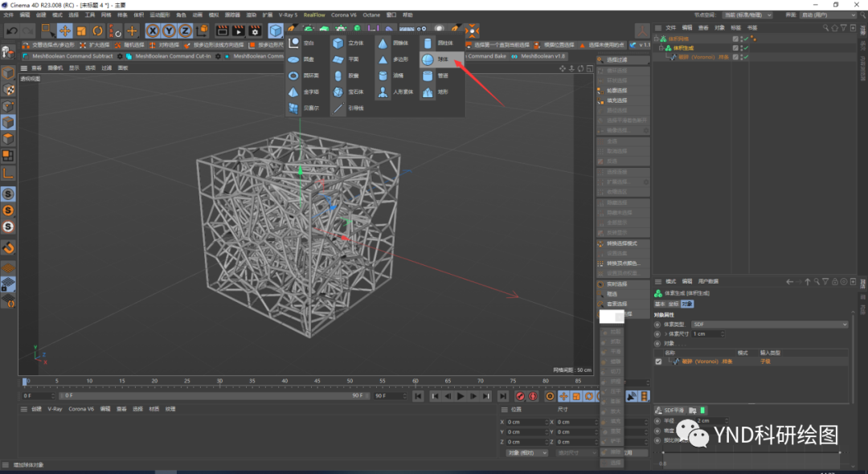
Task: Pick the 贝赛尔 (Bezier) primitive icon
Action: (293, 108)
